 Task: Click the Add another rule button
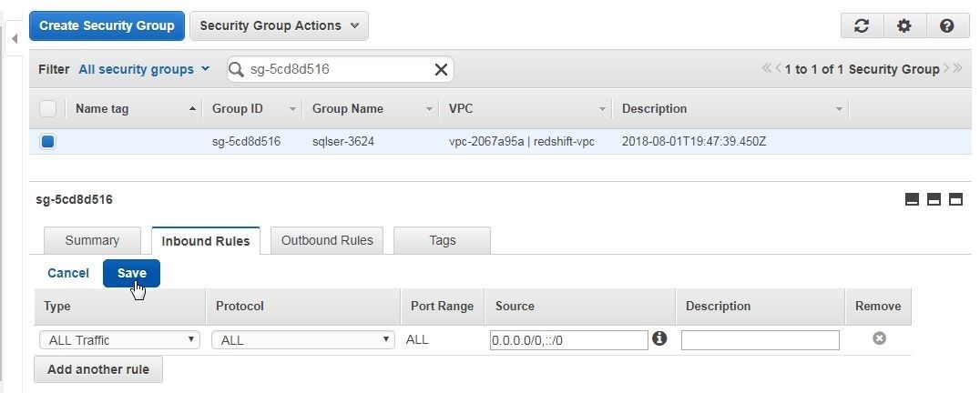click(98, 369)
